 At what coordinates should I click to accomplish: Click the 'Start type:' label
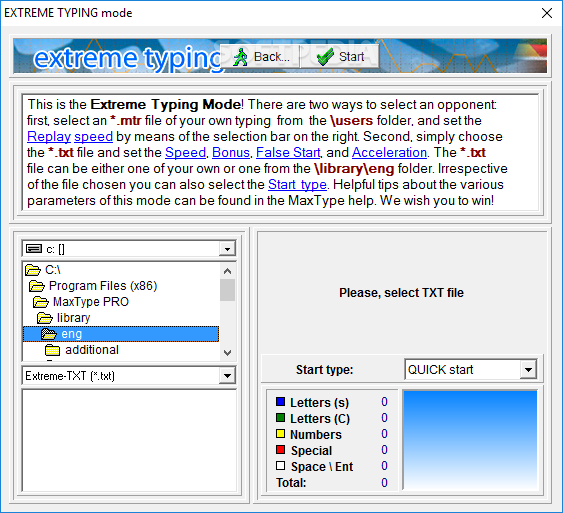pos(325,370)
